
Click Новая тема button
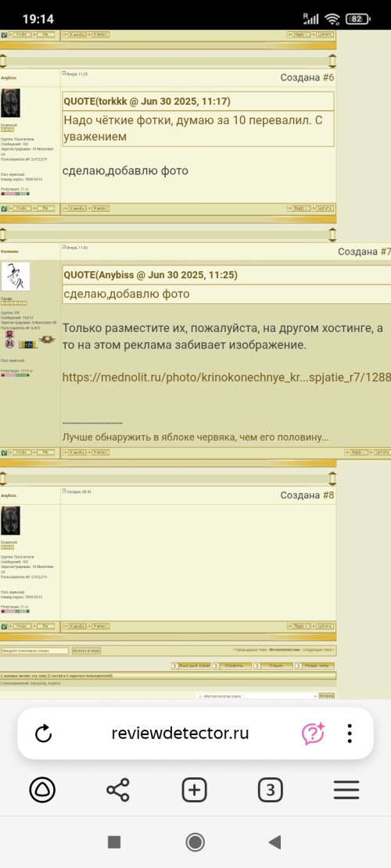(314, 666)
